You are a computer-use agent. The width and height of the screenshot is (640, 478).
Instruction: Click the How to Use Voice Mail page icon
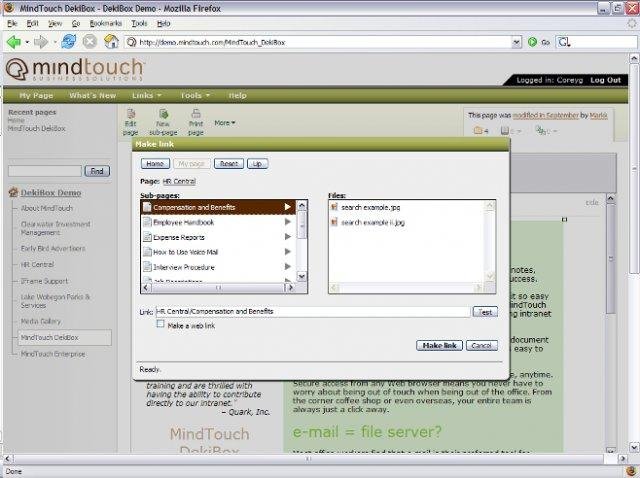click(147, 252)
